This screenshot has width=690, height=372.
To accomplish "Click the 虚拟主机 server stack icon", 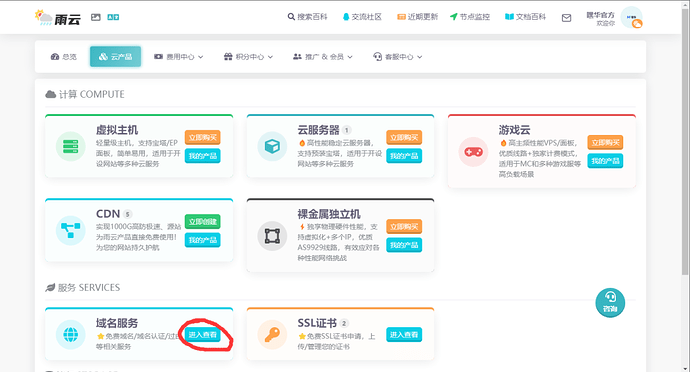I will [70, 147].
